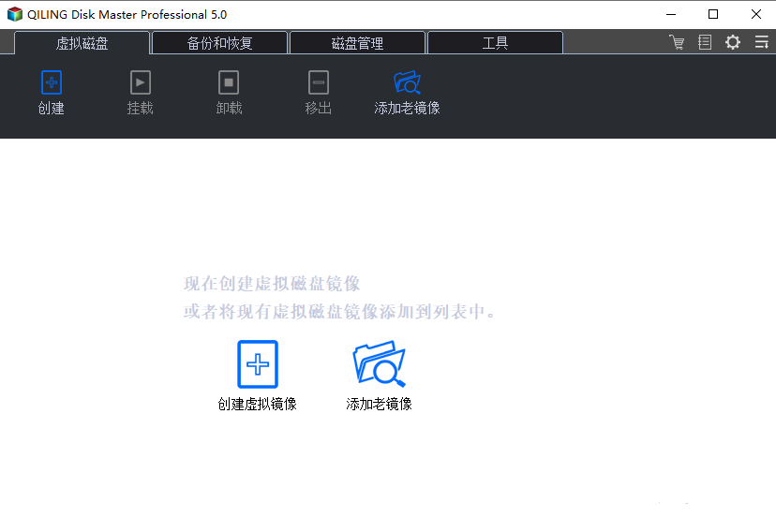Open the log list icon in header
Screen dimensions: 776x532
pyautogui.click(x=705, y=42)
